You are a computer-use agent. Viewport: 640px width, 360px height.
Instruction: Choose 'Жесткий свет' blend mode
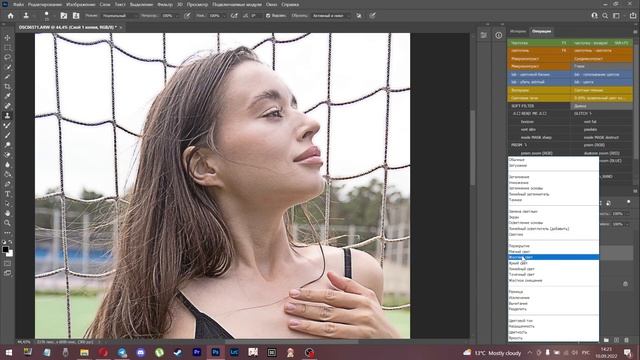click(553, 257)
